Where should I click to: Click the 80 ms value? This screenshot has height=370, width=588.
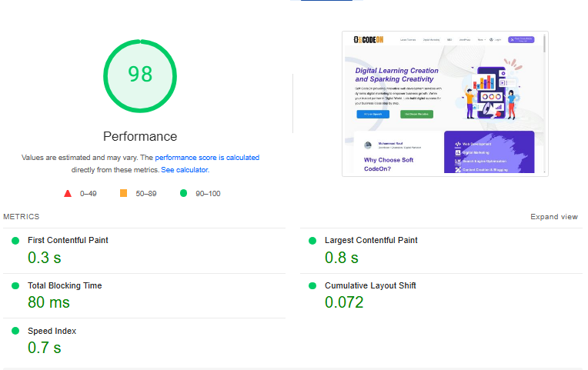(48, 302)
